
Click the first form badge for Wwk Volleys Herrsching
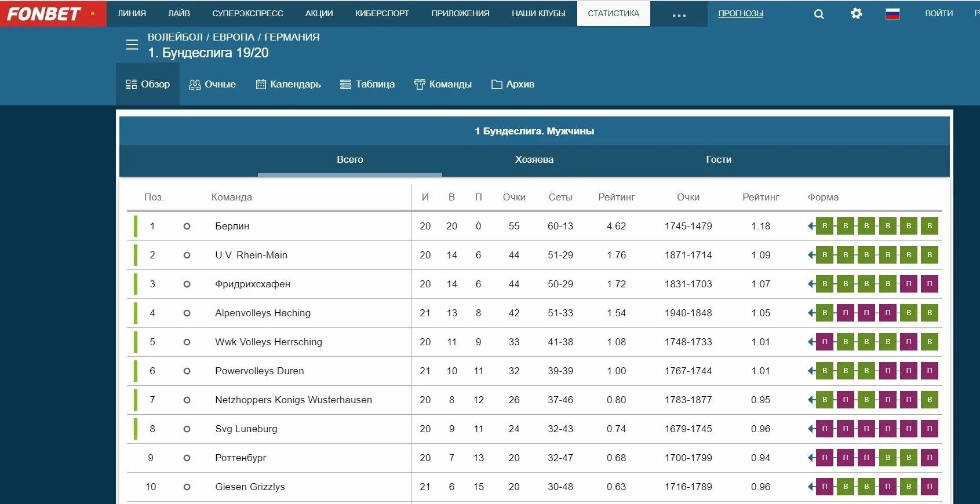tap(825, 342)
